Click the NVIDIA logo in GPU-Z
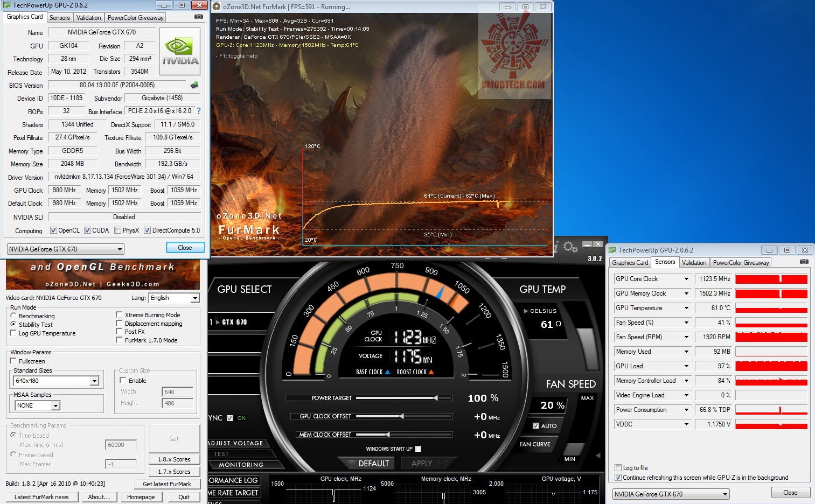The width and height of the screenshot is (815, 504). 180,51
